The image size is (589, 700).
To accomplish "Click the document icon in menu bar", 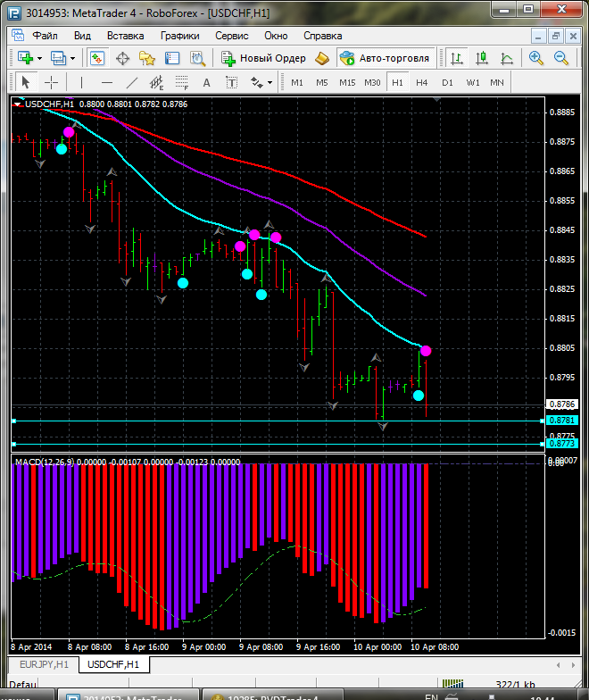I will [18, 36].
